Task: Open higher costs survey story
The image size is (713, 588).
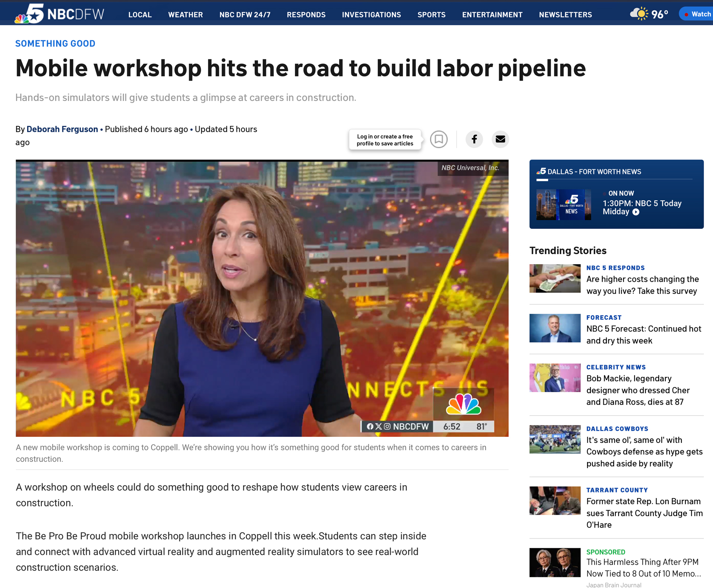Action: [642, 285]
